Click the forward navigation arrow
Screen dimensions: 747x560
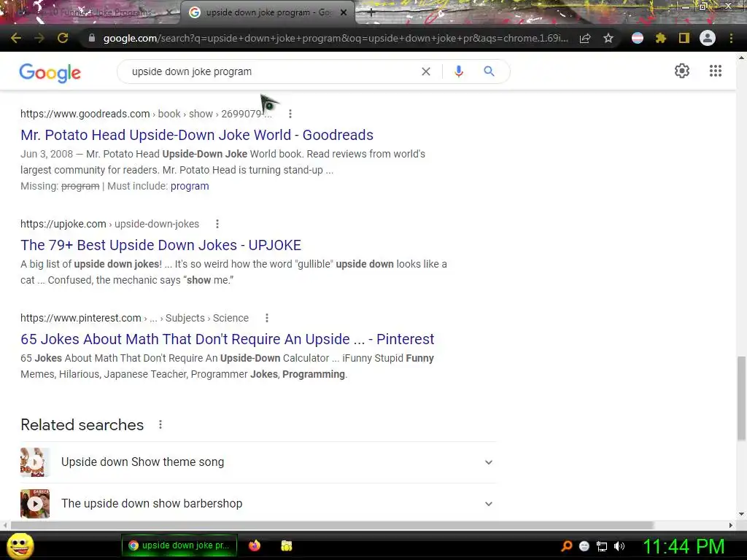pos(39,38)
